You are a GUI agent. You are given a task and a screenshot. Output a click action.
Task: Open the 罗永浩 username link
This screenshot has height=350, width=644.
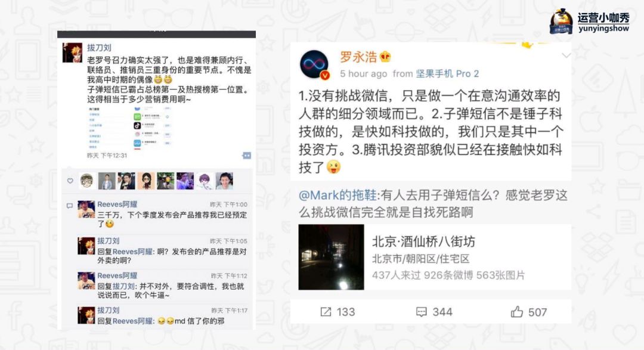(x=358, y=57)
